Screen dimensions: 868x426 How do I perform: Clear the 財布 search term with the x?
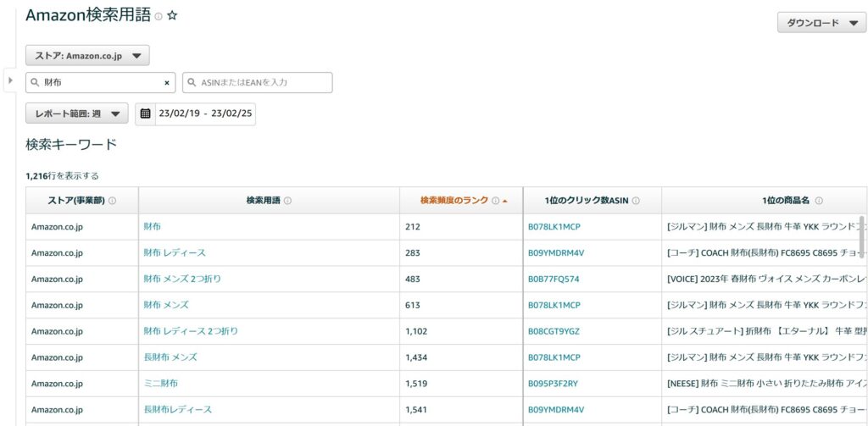167,82
